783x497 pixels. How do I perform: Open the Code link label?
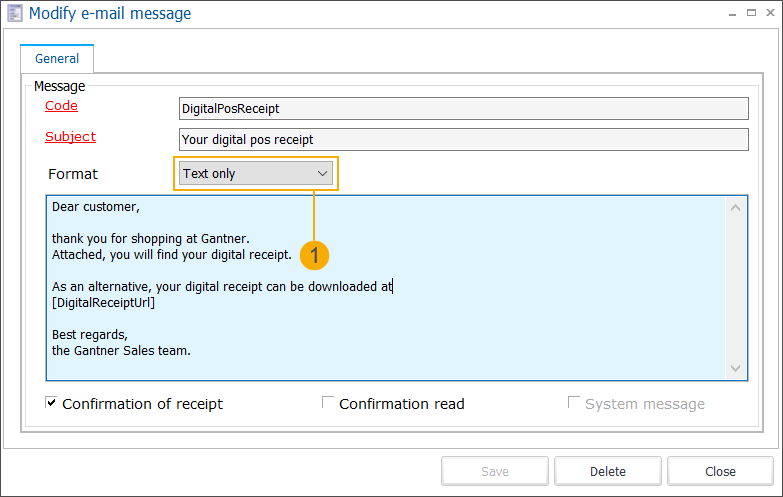click(x=61, y=106)
